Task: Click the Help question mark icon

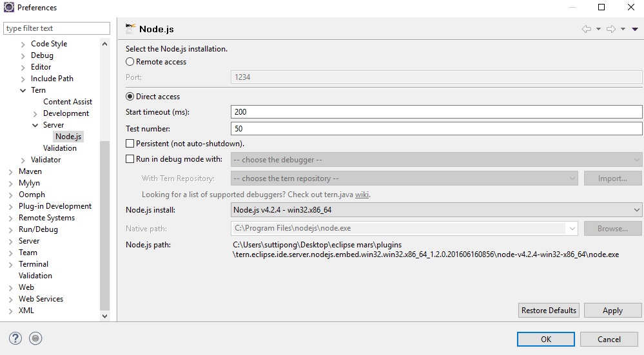Action: pos(15,338)
